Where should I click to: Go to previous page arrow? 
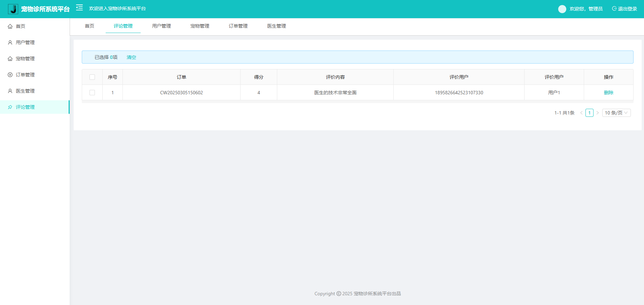pyautogui.click(x=581, y=113)
